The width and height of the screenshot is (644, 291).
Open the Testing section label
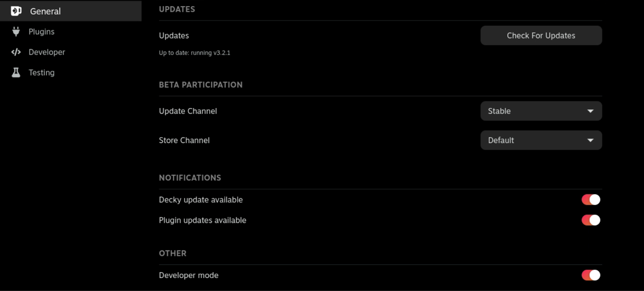pyautogui.click(x=41, y=73)
